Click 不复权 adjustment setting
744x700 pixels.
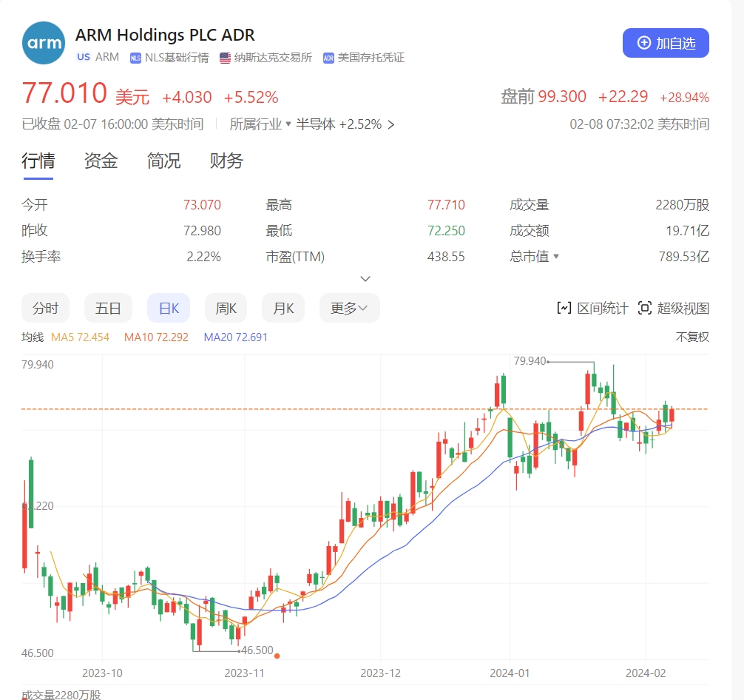tap(692, 337)
